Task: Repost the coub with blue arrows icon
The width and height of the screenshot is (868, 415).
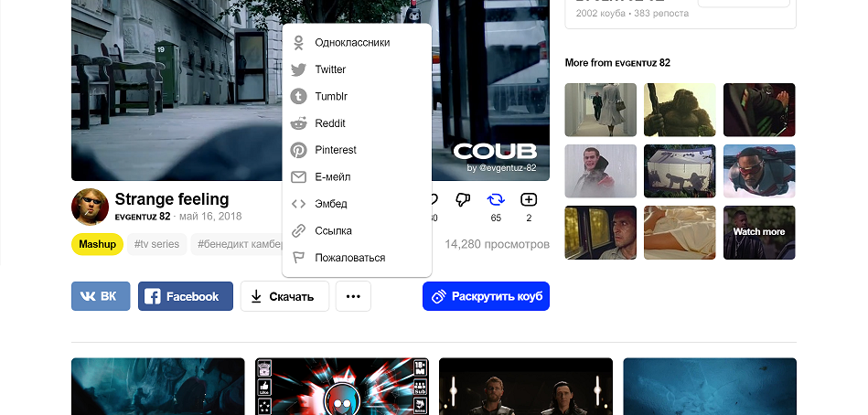Action: [496, 200]
